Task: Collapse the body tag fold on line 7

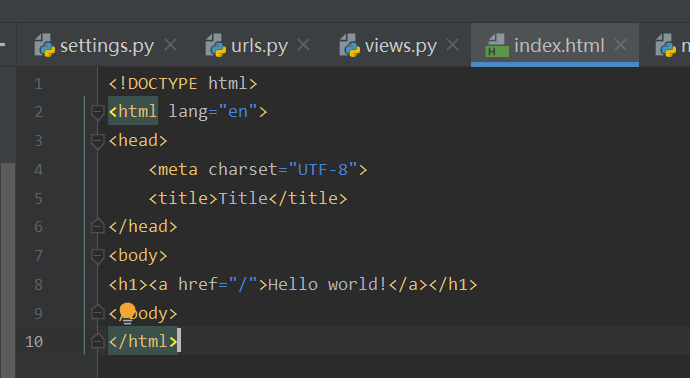Action: [x=97, y=256]
